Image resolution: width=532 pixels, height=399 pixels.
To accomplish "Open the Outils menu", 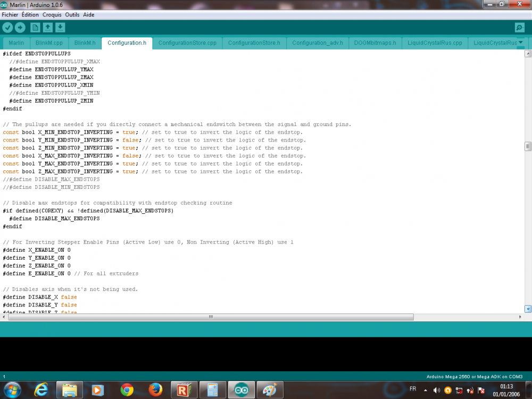I will click(x=72, y=14).
